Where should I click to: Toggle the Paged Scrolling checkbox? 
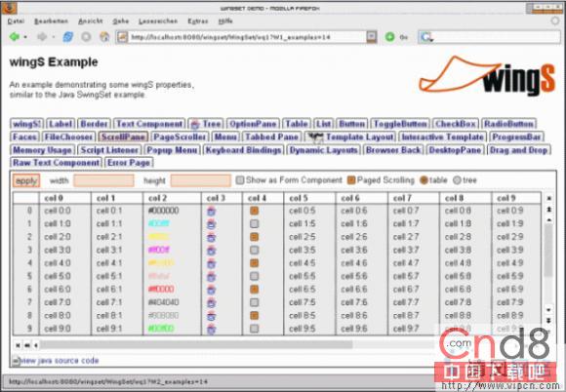pos(351,180)
